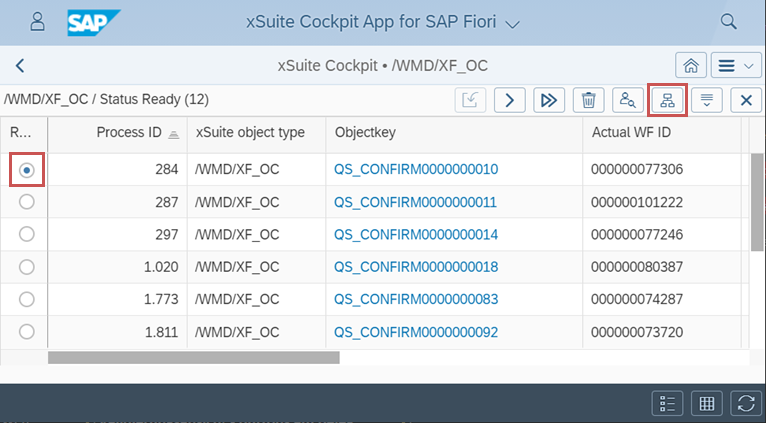Click the horizontal scrollbar under the table

[x=194, y=357]
